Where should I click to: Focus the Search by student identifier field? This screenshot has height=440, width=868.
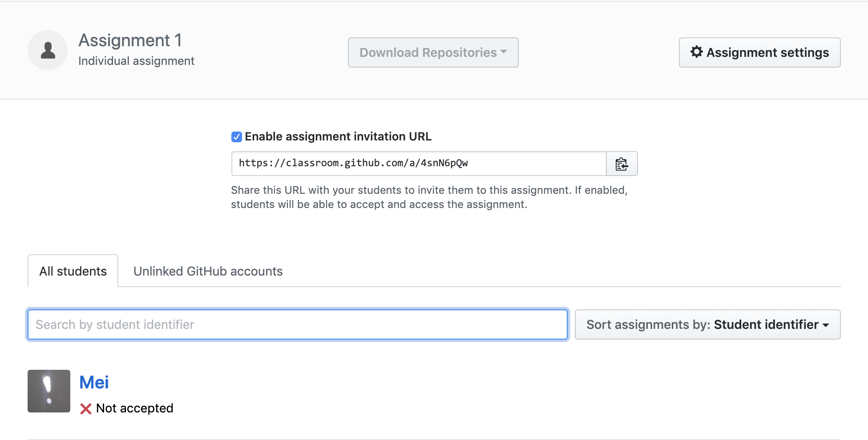click(297, 325)
